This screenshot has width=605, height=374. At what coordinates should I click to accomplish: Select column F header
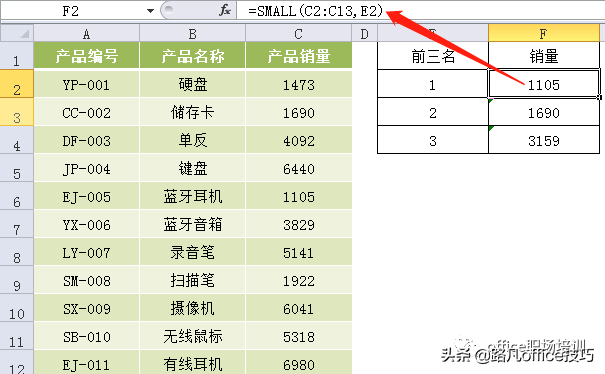pos(544,34)
